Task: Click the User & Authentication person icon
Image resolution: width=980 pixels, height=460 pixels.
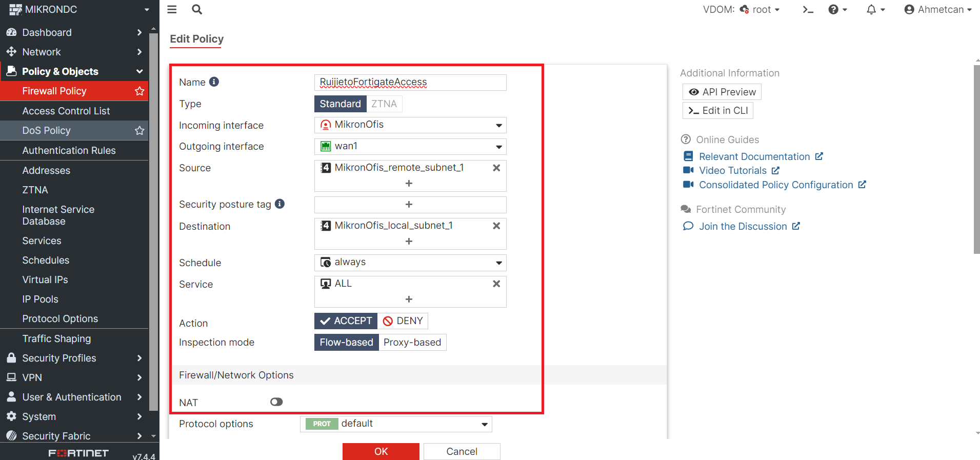Action: click(x=11, y=396)
